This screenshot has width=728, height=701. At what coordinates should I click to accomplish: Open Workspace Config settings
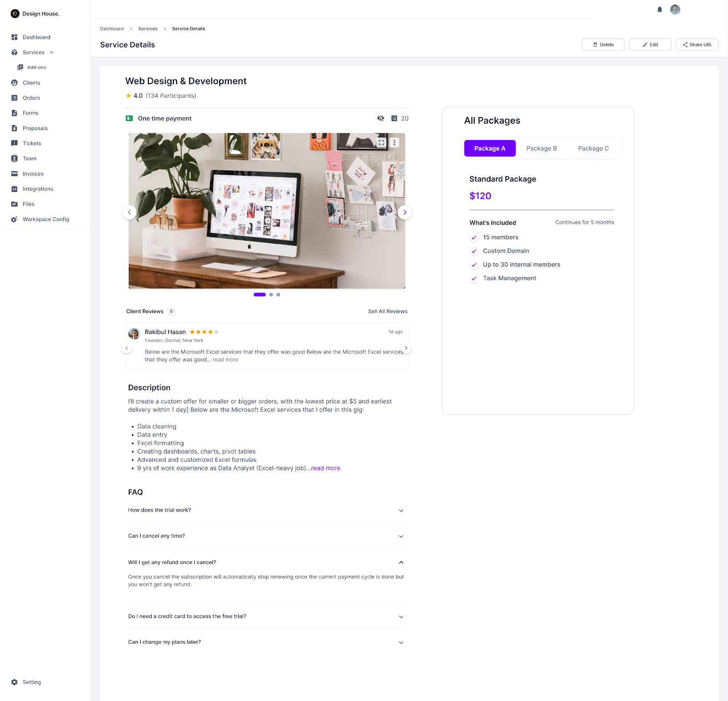point(45,219)
